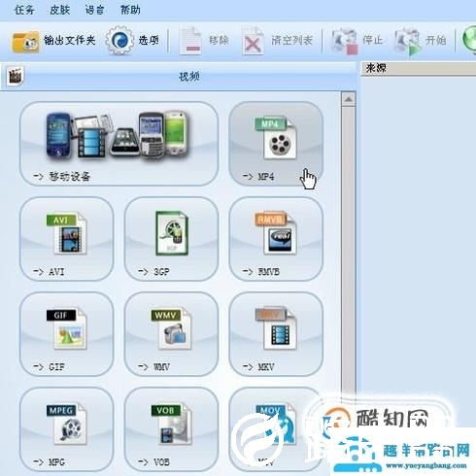Click the format panel vertical scrollbar track
The height and width of the screenshot is (476, 476).
pyautogui.click(x=349, y=250)
